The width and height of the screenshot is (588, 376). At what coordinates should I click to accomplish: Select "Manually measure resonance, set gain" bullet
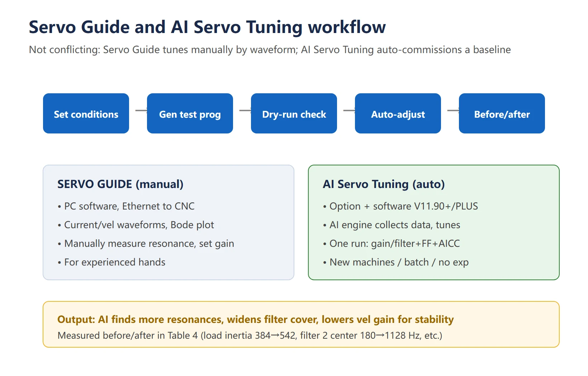(146, 243)
